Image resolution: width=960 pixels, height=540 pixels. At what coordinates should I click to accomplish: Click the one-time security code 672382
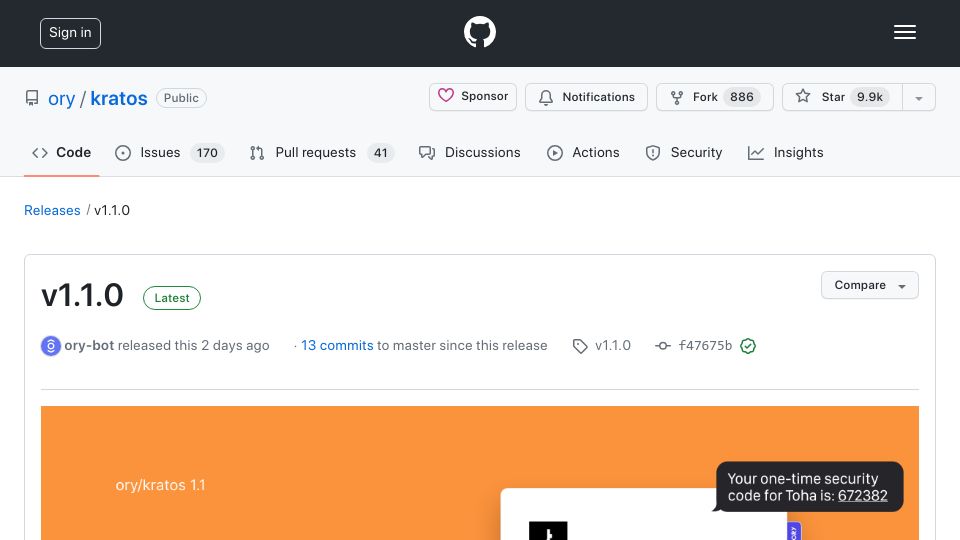(x=863, y=495)
